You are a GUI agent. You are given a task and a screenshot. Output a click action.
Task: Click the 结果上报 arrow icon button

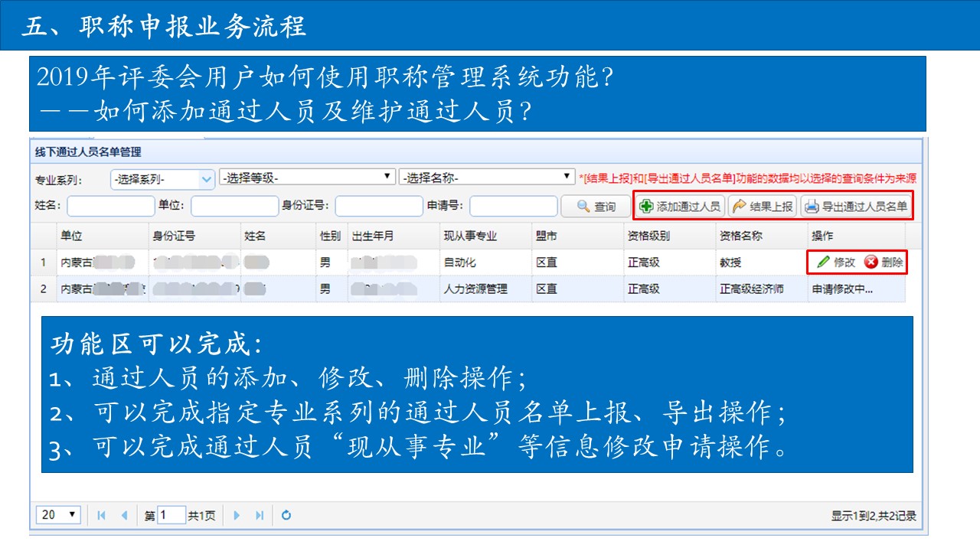click(x=740, y=207)
